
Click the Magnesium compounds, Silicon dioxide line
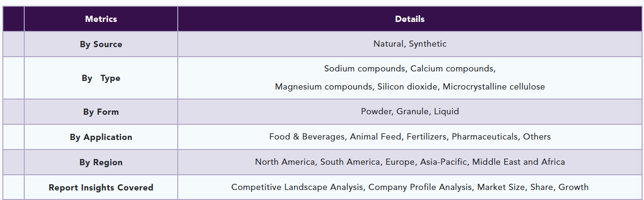(410, 87)
